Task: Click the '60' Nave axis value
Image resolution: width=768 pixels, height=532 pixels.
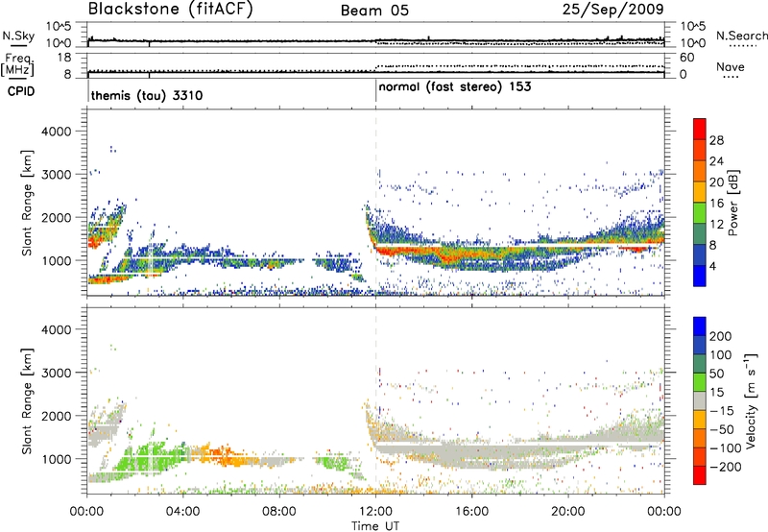Action: click(686, 58)
